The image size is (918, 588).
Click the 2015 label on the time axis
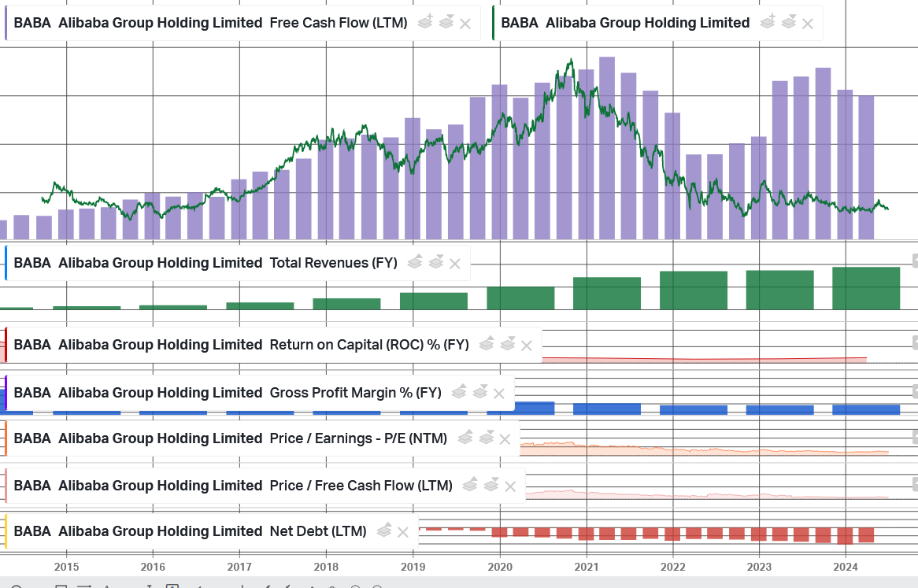pos(67,567)
